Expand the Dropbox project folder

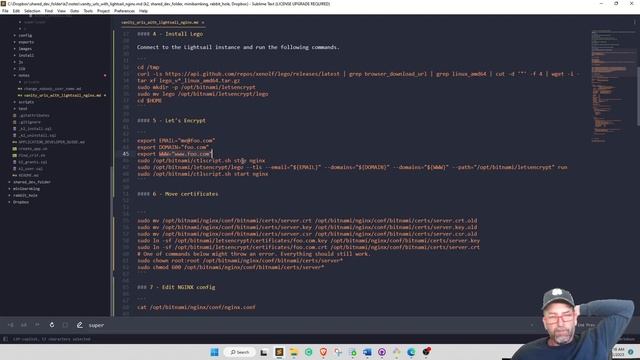[21, 202]
